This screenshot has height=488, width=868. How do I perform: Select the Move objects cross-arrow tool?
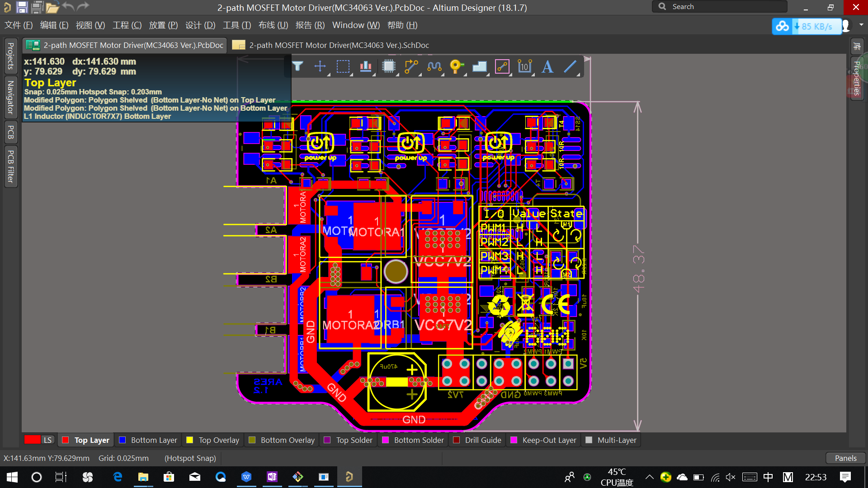(320, 66)
